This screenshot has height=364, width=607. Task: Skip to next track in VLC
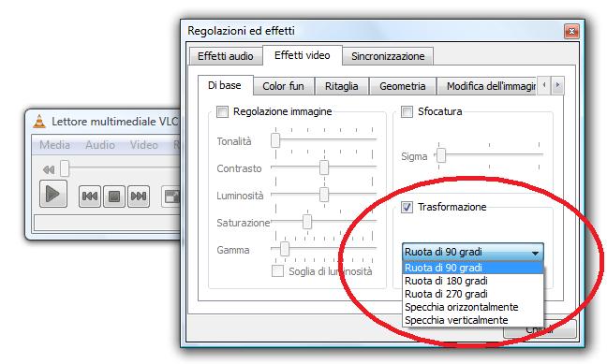139,197
